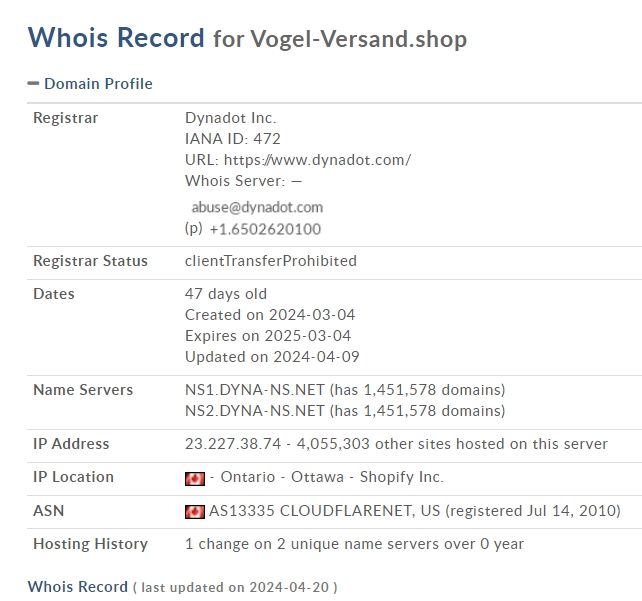Click the Canada flag in IP Location row
The height and width of the screenshot is (601, 642).
pos(195,479)
